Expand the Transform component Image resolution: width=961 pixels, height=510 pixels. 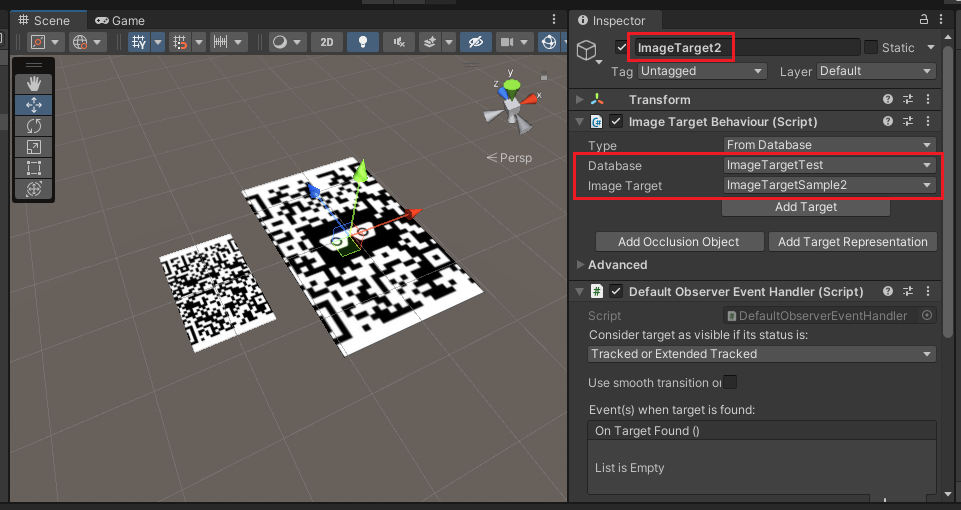(x=580, y=99)
